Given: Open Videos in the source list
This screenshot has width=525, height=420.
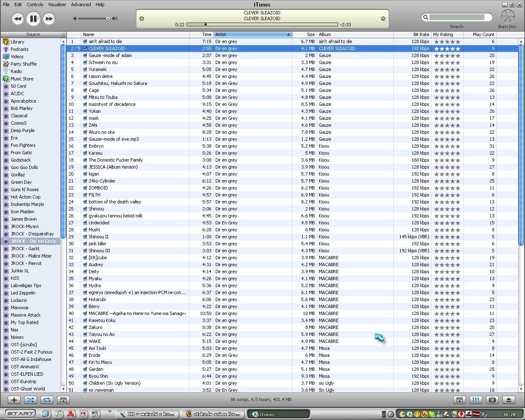Looking at the screenshot, I should coord(17,57).
